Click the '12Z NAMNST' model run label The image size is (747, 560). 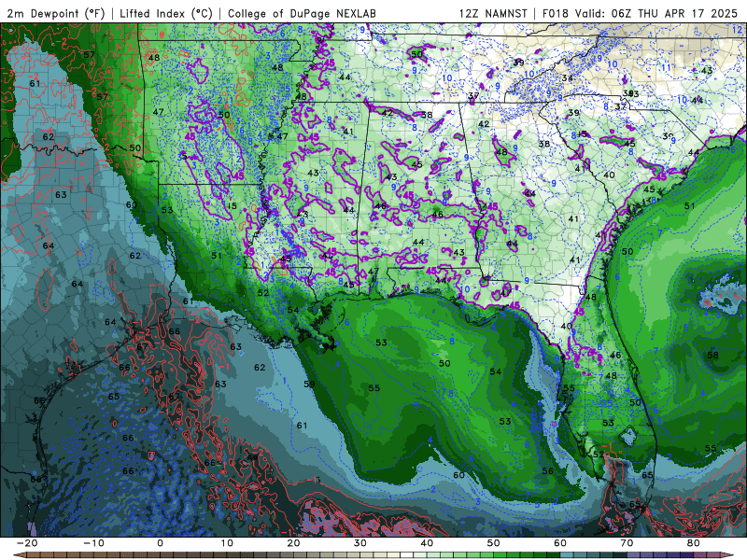click(493, 13)
